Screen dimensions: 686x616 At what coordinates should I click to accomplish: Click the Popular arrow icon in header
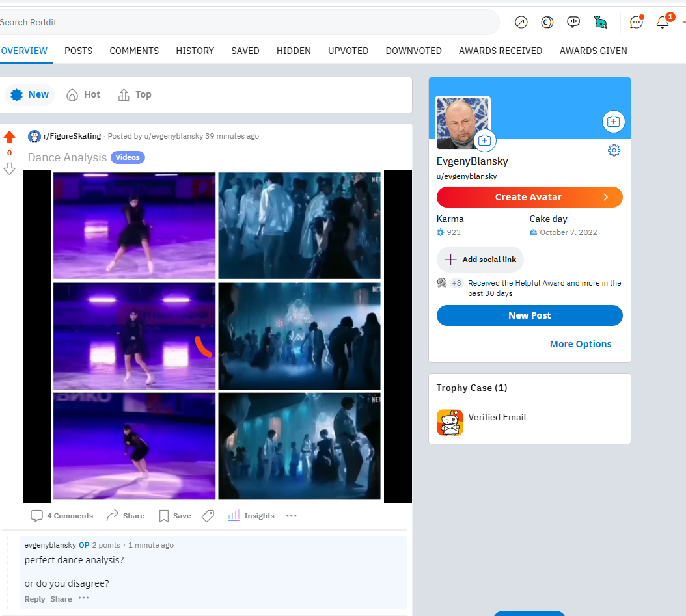click(521, 22)
